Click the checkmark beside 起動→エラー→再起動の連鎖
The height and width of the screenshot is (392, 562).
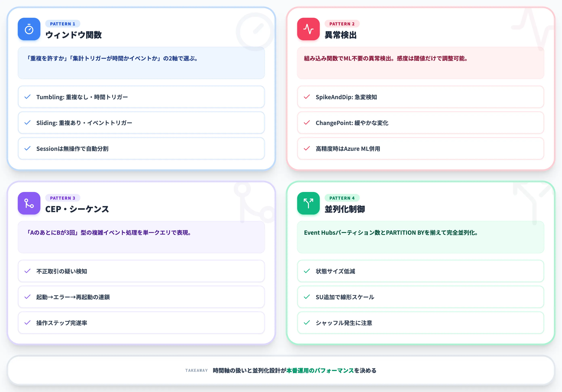(28, 297)
